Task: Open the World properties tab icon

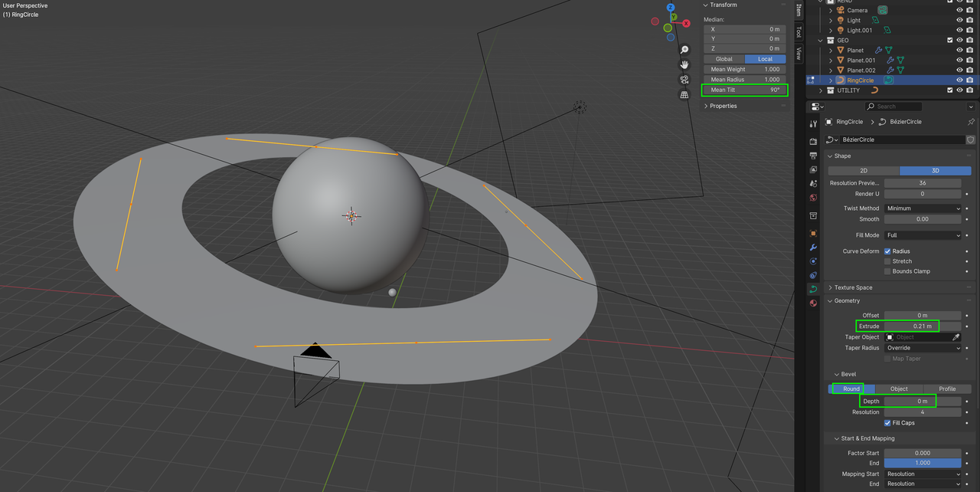Action: (x=813, y=198)
